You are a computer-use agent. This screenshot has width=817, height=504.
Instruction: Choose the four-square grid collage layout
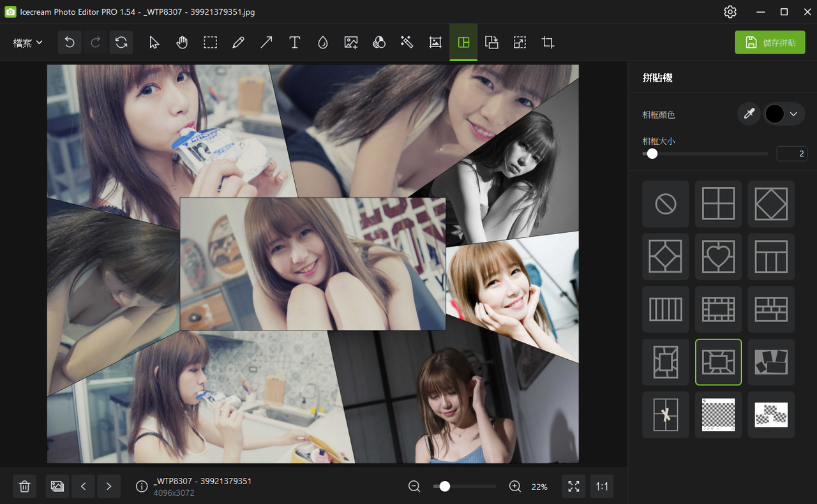718,204
